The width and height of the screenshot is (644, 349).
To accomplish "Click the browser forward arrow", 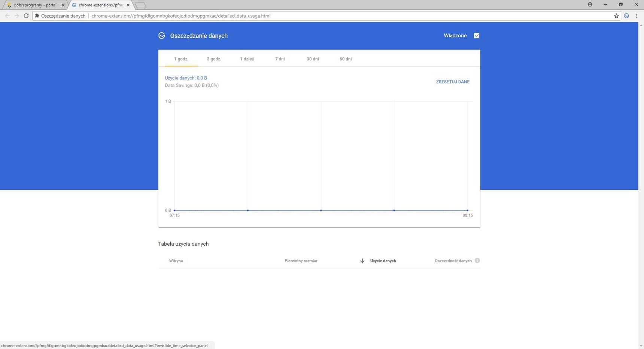I will [16, 16].
